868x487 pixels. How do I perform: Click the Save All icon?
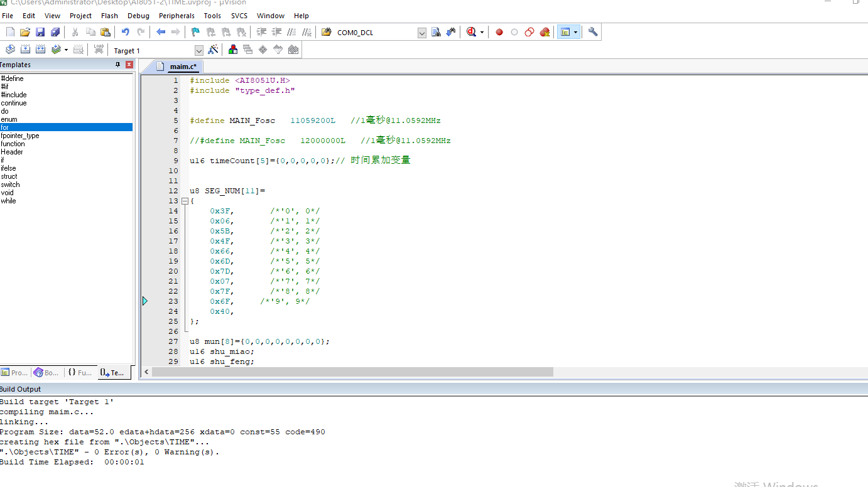[x=55, y=32]
